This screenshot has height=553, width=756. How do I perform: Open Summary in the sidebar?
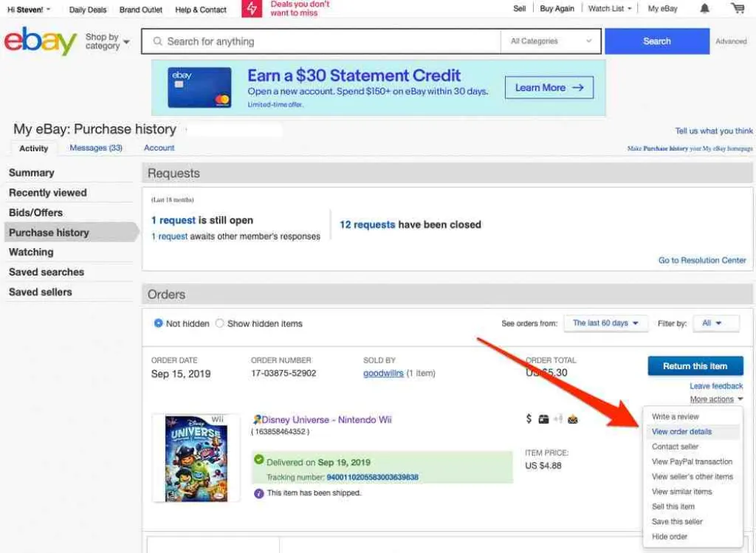click(x=31, y=173)
